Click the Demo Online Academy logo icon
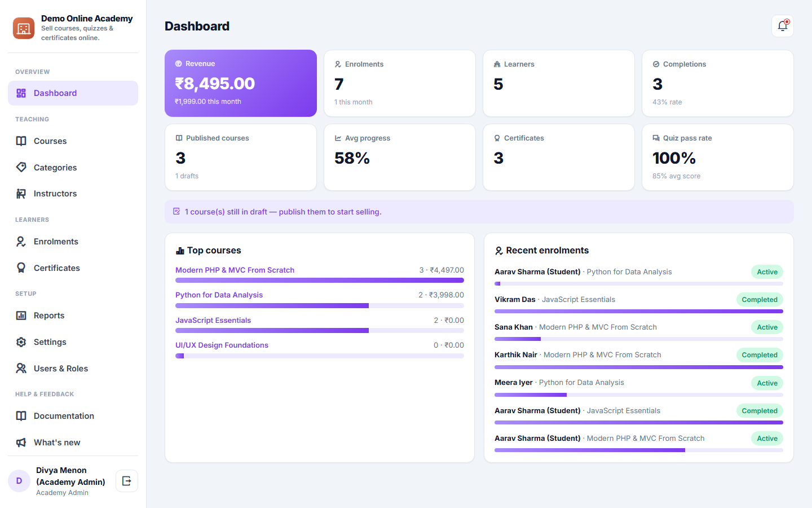This screenshot has width=812, height=508. [24, 28]
